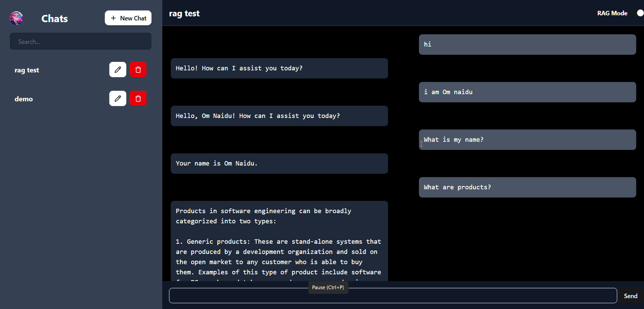Select the 'What is my name?' message
The height and width of the screenshot is (309, 644).
point(527,140)
